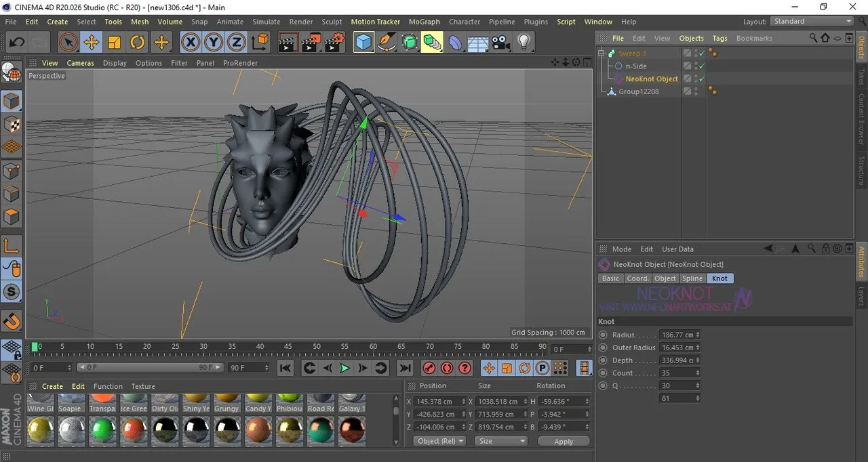868x462 pixels.
Task: Click position X value field
Action: [x=441, y=402]
